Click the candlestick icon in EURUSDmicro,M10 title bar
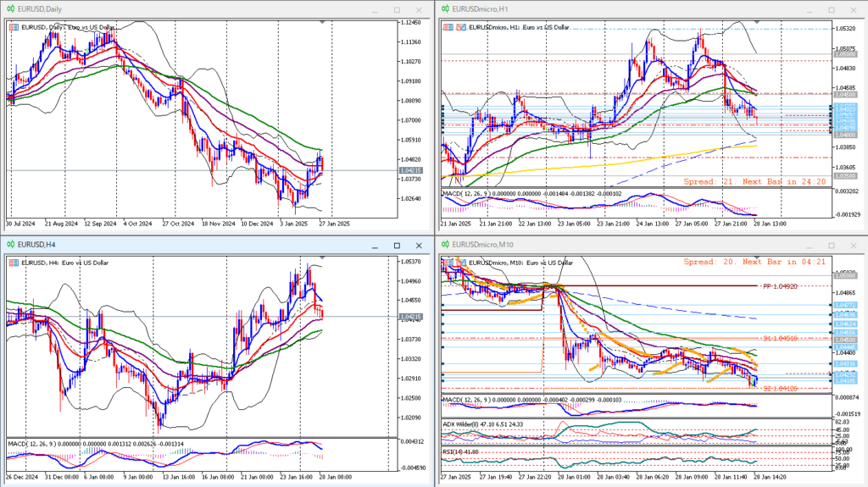 point(445,245)
